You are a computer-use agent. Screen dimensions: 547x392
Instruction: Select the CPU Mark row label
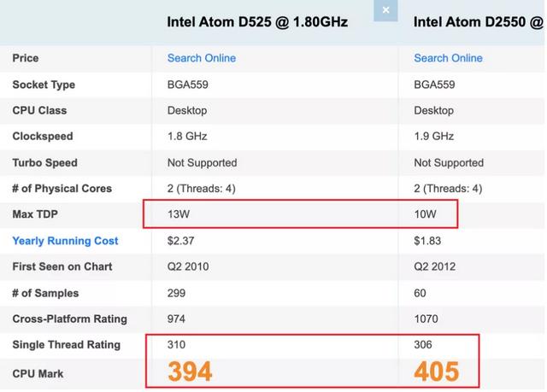38,373
